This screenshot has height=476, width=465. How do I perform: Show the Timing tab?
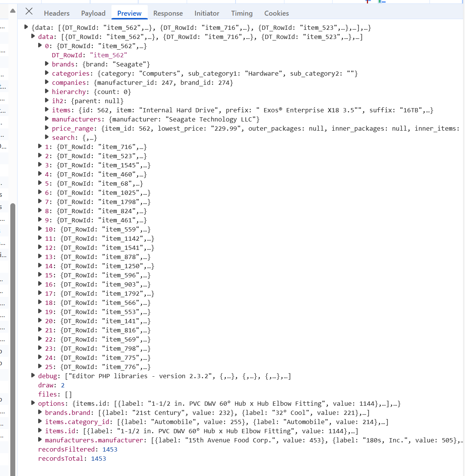point(242,13)
